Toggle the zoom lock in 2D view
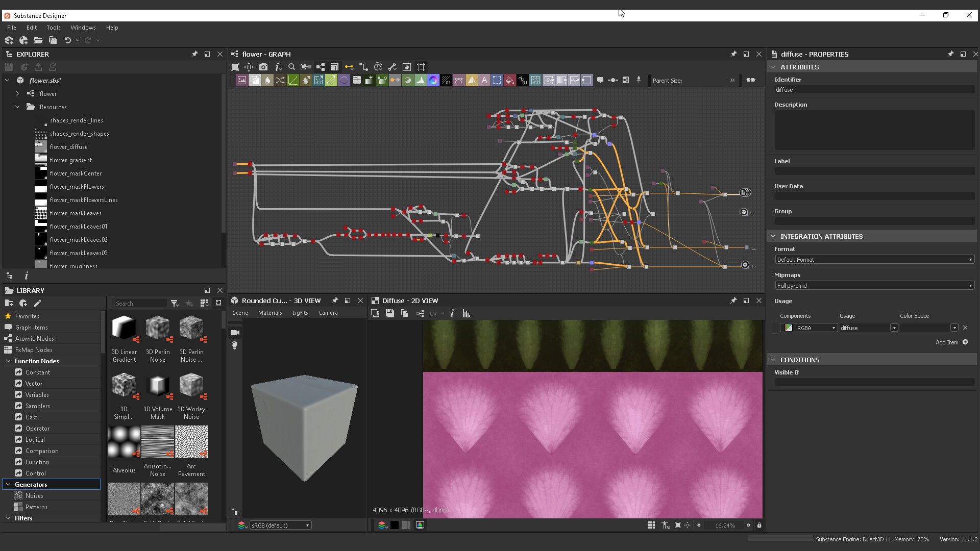 [x=759, y=525]
